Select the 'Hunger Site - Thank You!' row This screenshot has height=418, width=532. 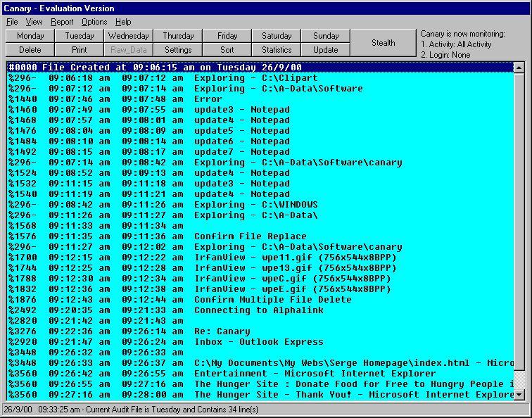click(260, 395)
